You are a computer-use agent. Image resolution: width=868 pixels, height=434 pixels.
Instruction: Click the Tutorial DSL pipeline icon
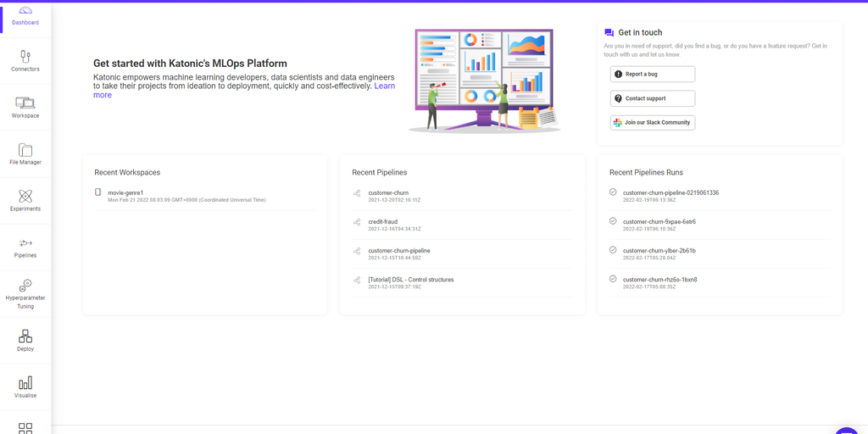357,280
